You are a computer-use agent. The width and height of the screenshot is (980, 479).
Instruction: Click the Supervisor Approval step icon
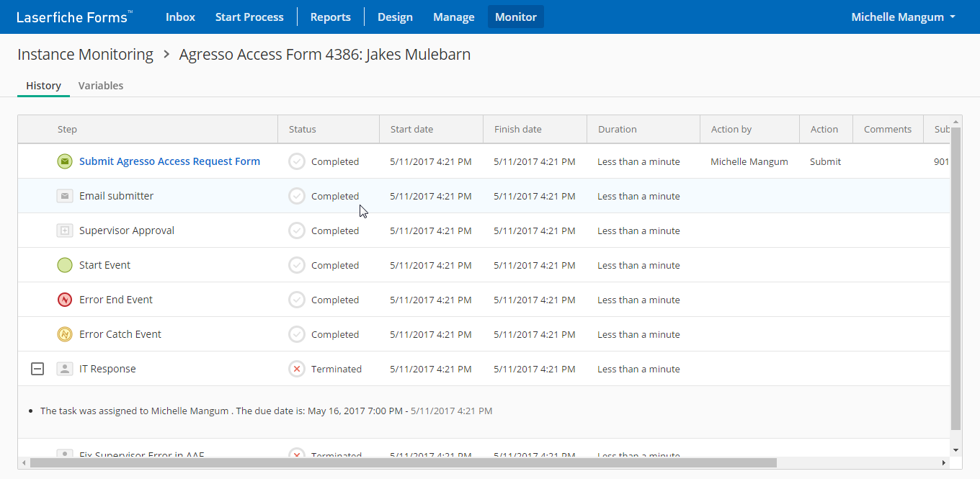(x=65, y=230)
